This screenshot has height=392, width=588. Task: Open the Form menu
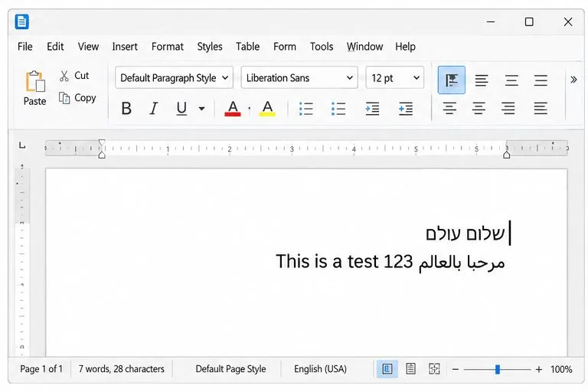pyautogui.click(x=285, y=47)
